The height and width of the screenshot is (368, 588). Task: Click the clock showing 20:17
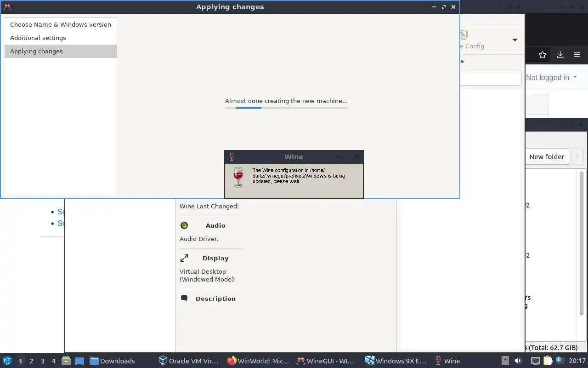pyautogui.click(x=577, y=361)
